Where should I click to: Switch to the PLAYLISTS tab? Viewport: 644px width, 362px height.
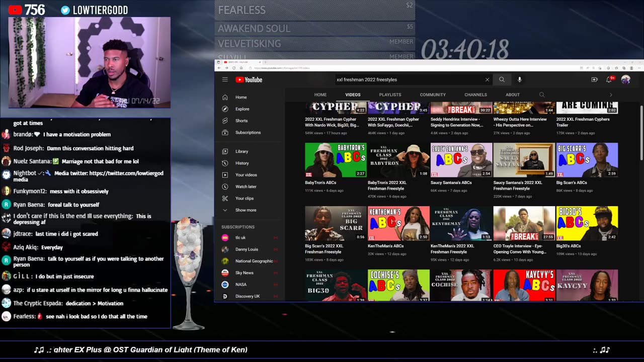(390, 95)
